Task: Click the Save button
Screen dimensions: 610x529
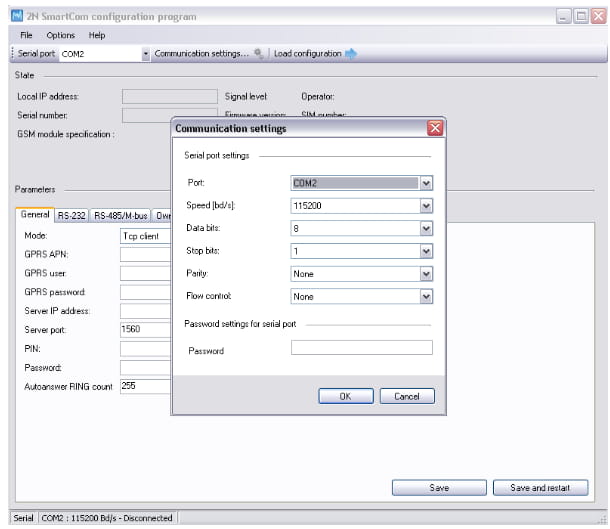Action: pos(439,487)
